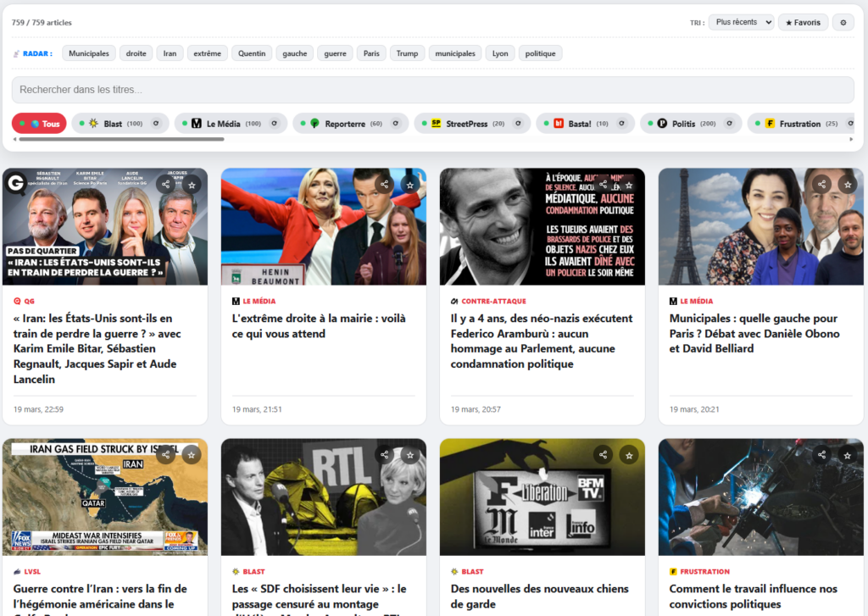Share the Libération BFM chiens de garde article

click(603, 455)
